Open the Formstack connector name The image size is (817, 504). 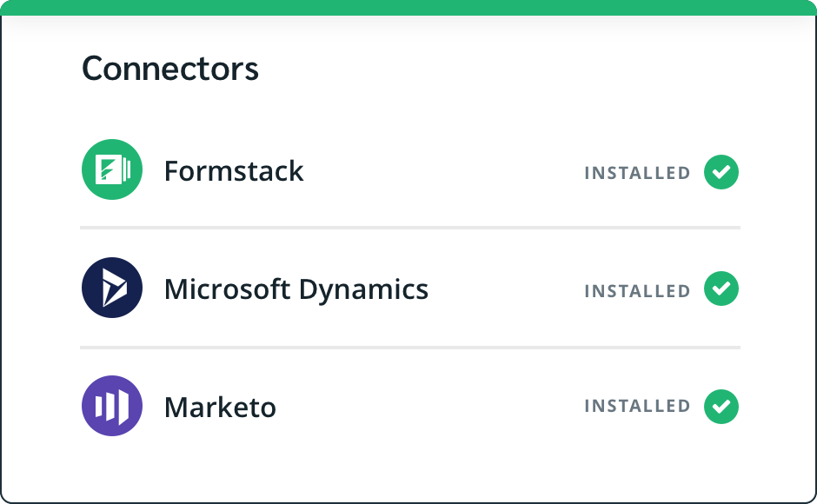(234, 171)
